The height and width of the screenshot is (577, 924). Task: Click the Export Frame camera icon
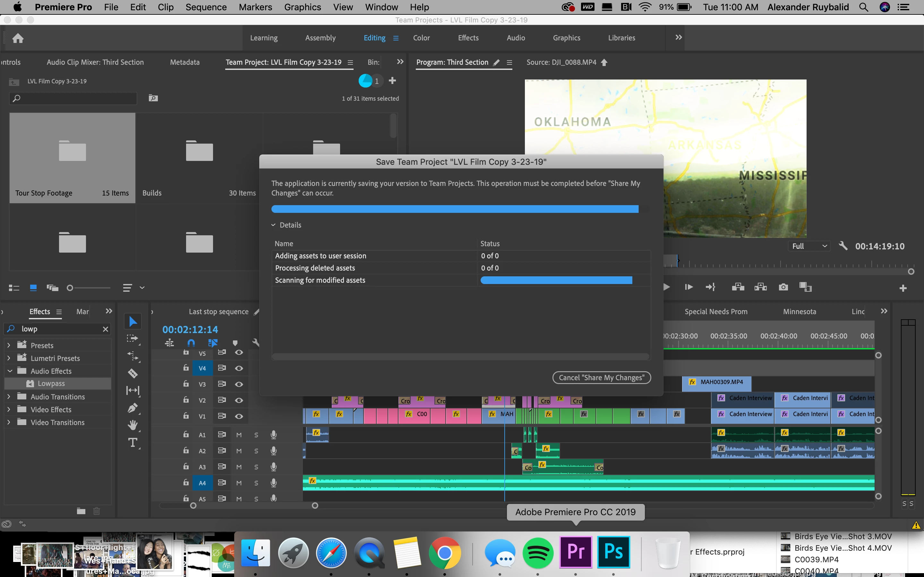(x=783, y=287)
